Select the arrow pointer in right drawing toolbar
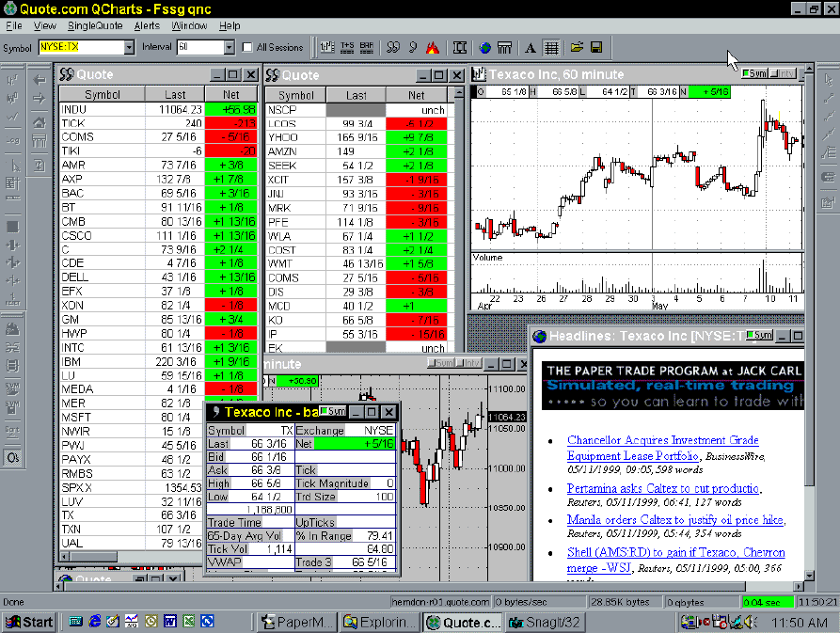 (828, 80)
